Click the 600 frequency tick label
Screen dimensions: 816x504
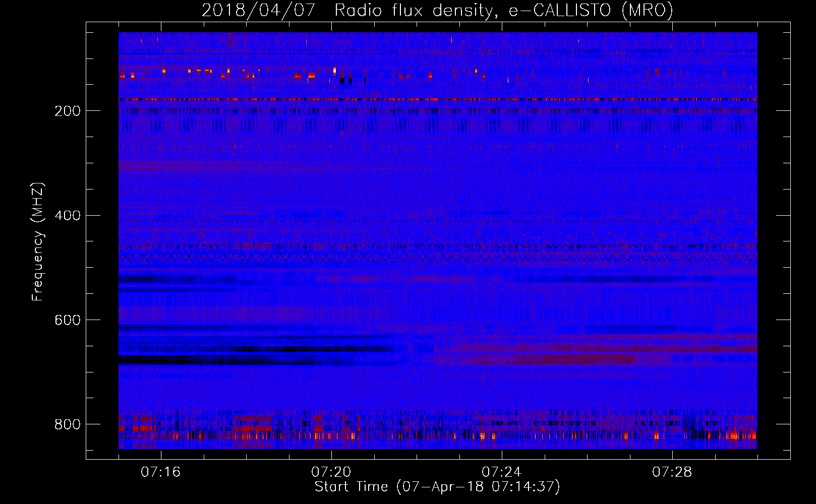pyautogui.click(x=68, y=320)
